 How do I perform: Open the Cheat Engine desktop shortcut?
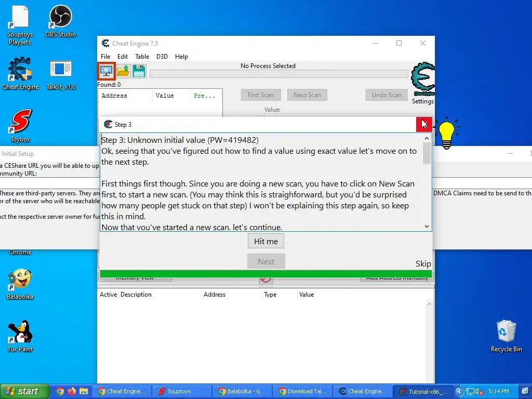20,74
